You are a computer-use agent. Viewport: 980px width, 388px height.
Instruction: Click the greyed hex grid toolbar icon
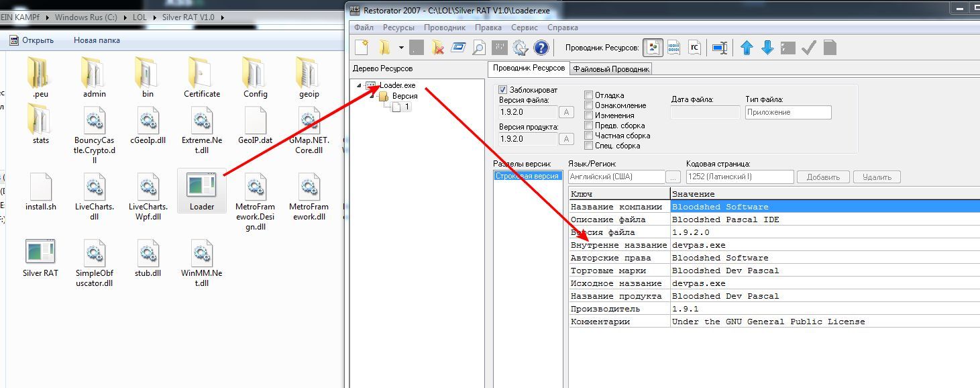point(500,48)
